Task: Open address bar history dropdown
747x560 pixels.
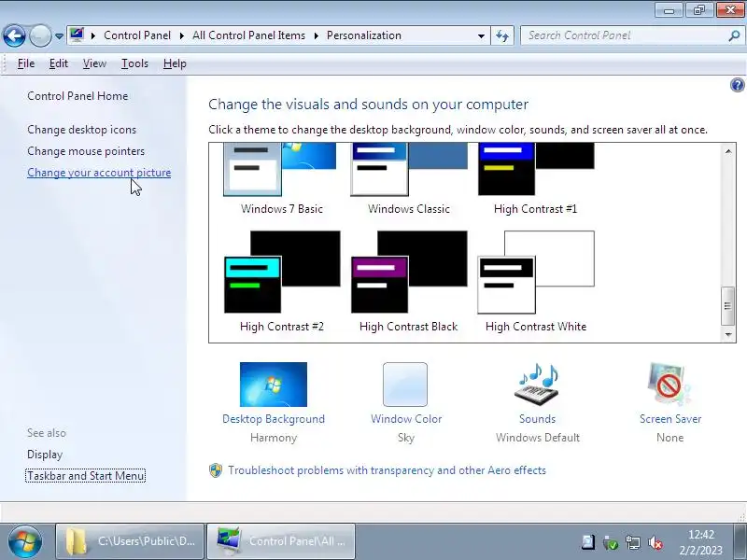Action: [x=481, y=35]
